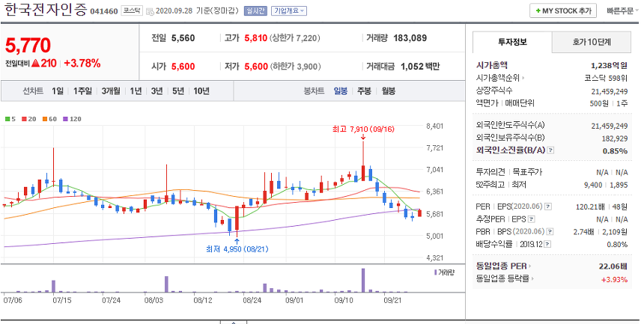Click the 최고 7,910 (09/16) chart marker
Image resolution: width=644 pixels, height=324 pixels.
click(x=363, y=129)
